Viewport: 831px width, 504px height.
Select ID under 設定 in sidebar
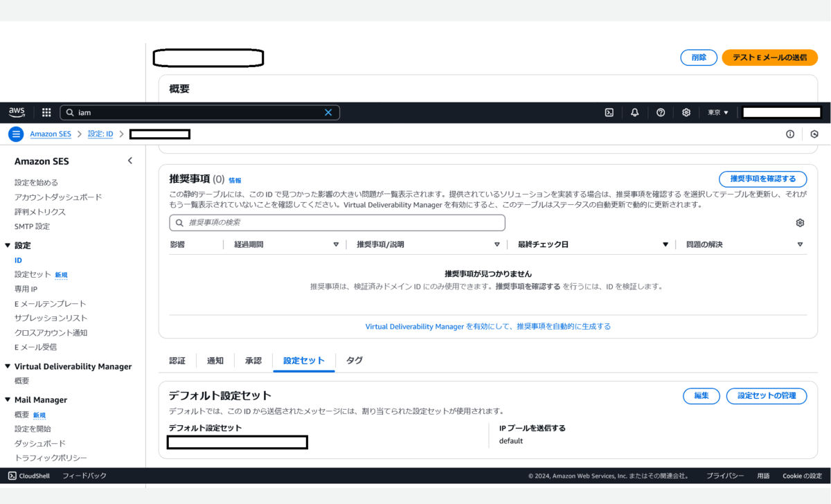click(18, 260)
